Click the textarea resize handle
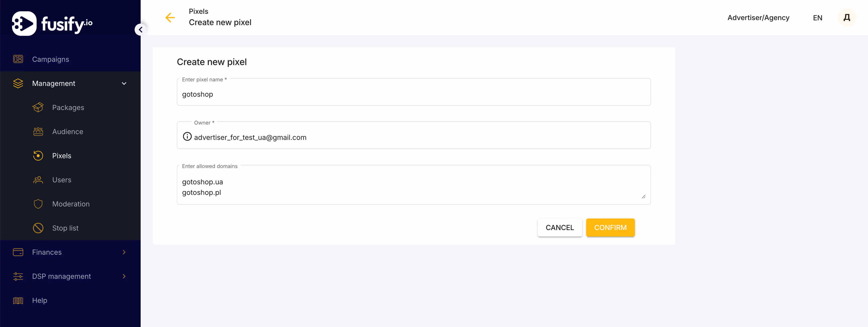Image resolution: width=868 pixels, height=327 pixels. [643, 197]
